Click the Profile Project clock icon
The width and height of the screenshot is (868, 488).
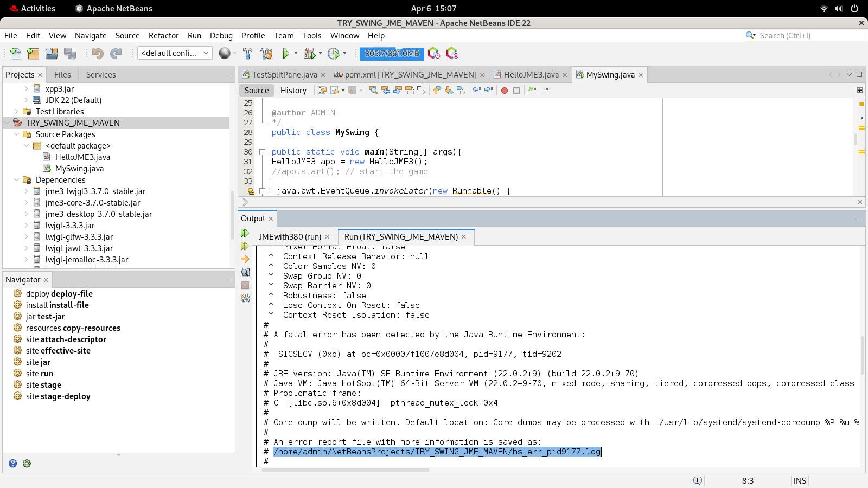click(334, 53)
